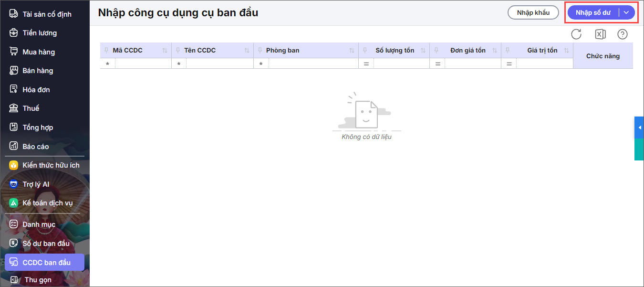This screenshot has height=287, width=644.
Task: Open Phòng ban filter operator asterisk
Action: 261,64
